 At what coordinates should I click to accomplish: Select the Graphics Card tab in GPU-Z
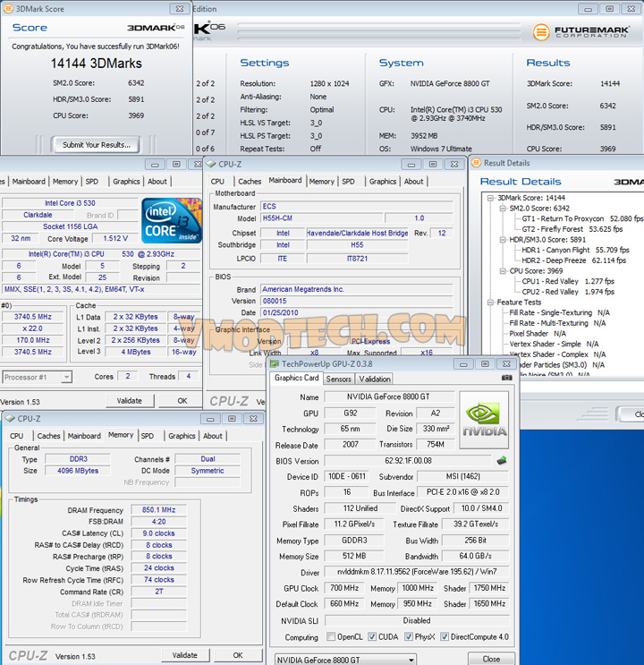[x=296, y=378]
